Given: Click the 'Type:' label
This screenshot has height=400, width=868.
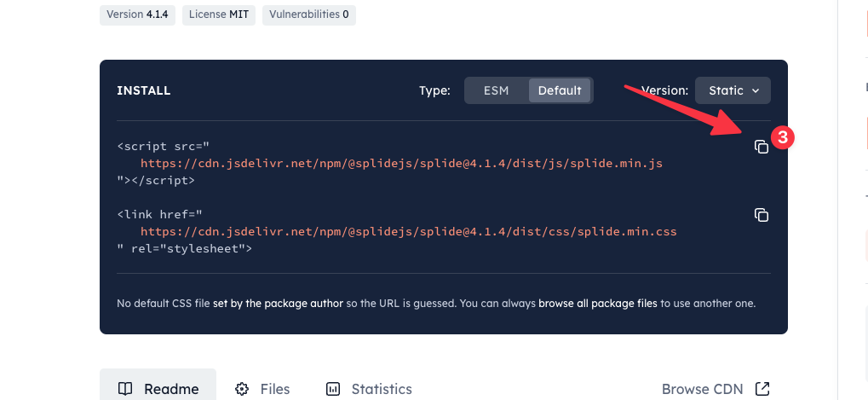Looking at the screenshot, I should point(434,91).
